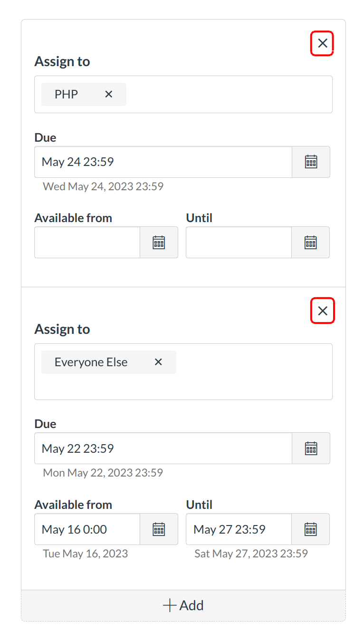Open calendar for May 16 available date
Image resolution: width=364 pixels, height=643 pixels.
click(x=159, y=529)
